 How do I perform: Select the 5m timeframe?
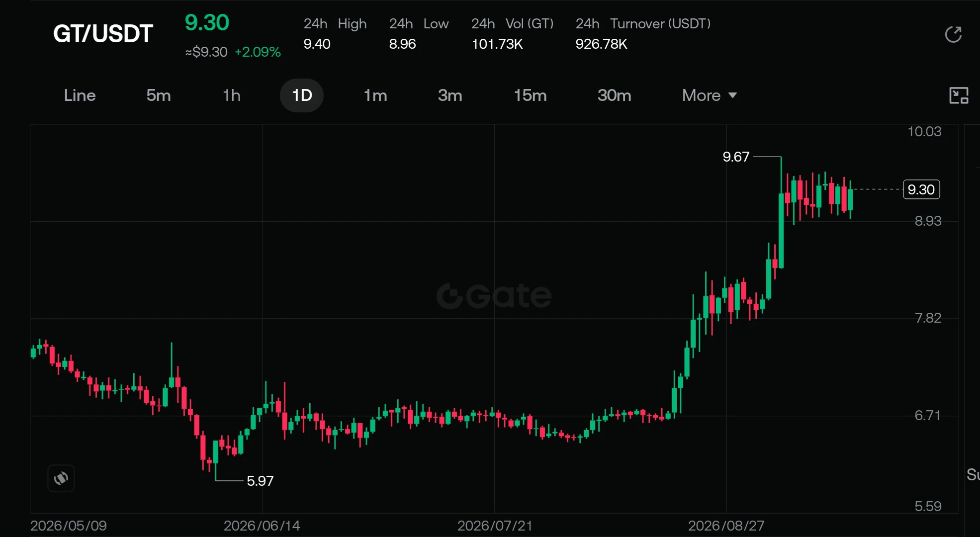[159, 95]
